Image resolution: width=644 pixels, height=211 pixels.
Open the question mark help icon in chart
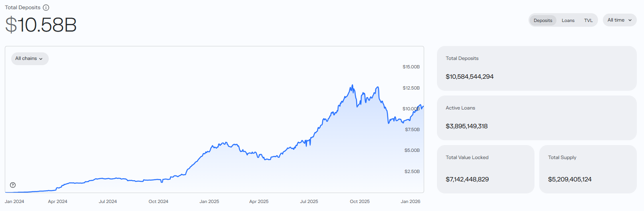(x=13, y=185)
